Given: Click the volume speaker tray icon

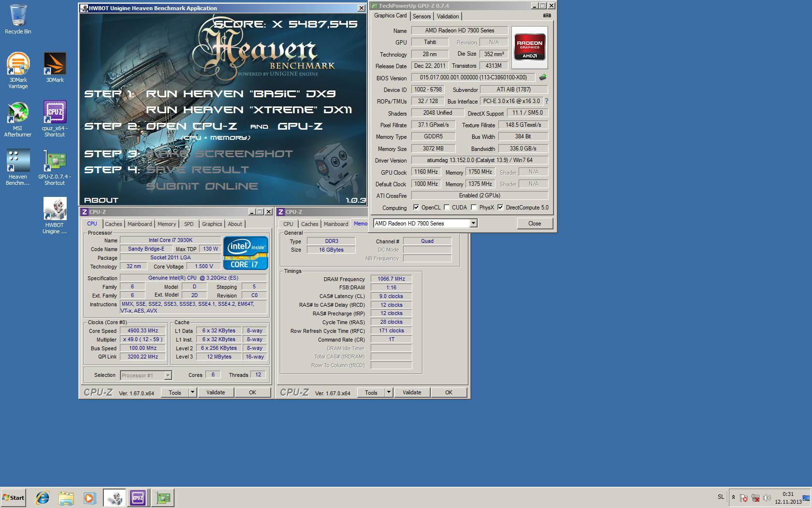Looking at the screenshot, I should (x=767, y=497).
